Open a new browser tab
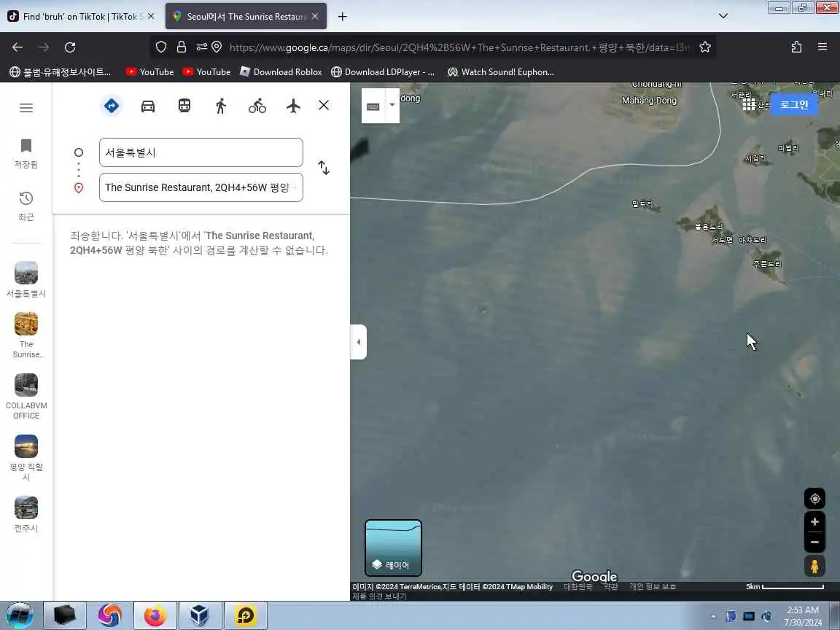 342,17
